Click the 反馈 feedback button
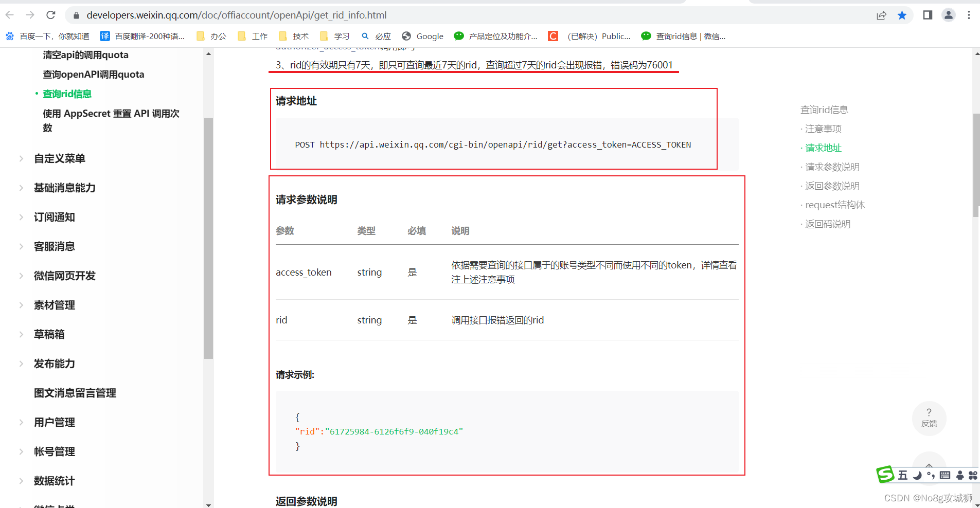The height and width of the screenshot is (508, 980). pos(929,418)
